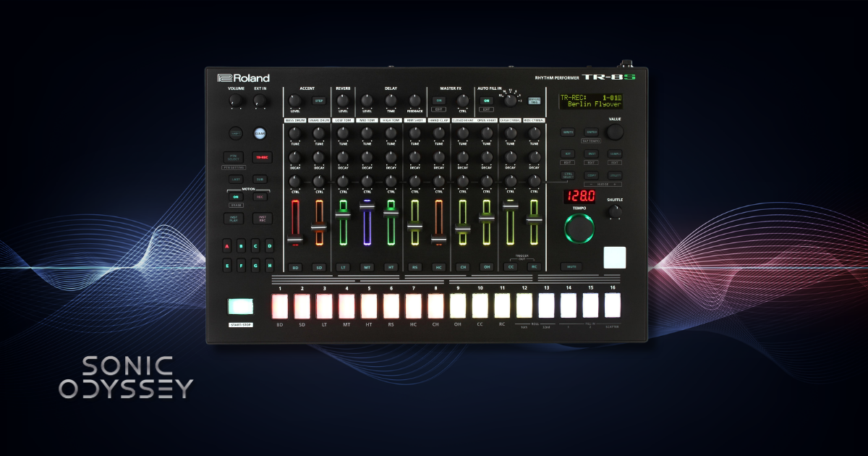Open the UTILITY menu button
The width and height of the screenshot is (868, 456).
[615, 175]
